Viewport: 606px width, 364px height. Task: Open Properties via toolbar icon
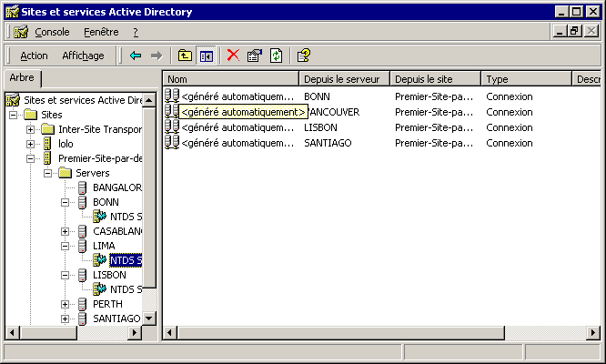pyautogui.click(x=254, y=56)
